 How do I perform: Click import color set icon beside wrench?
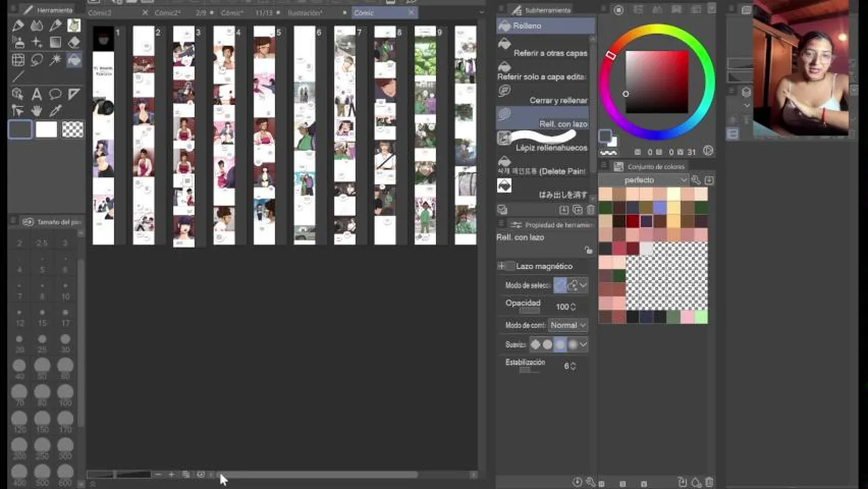pyautogui.click(x=709, y=180)
